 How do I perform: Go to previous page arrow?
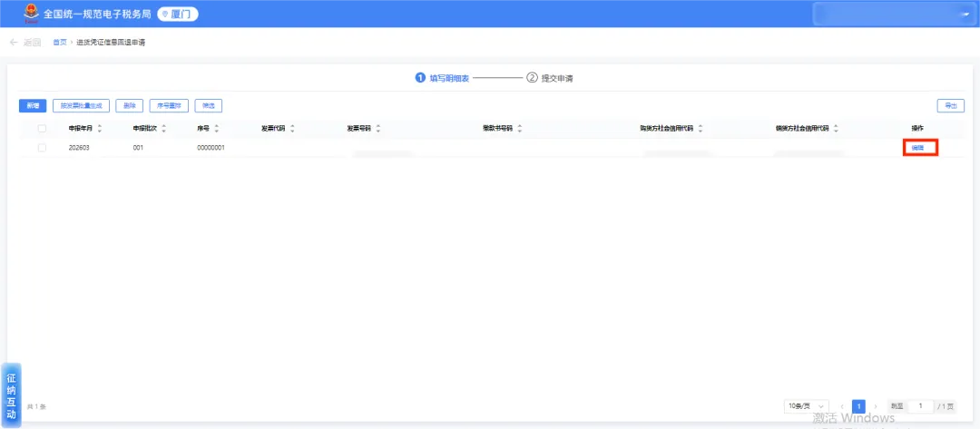(x=842, y=406)
